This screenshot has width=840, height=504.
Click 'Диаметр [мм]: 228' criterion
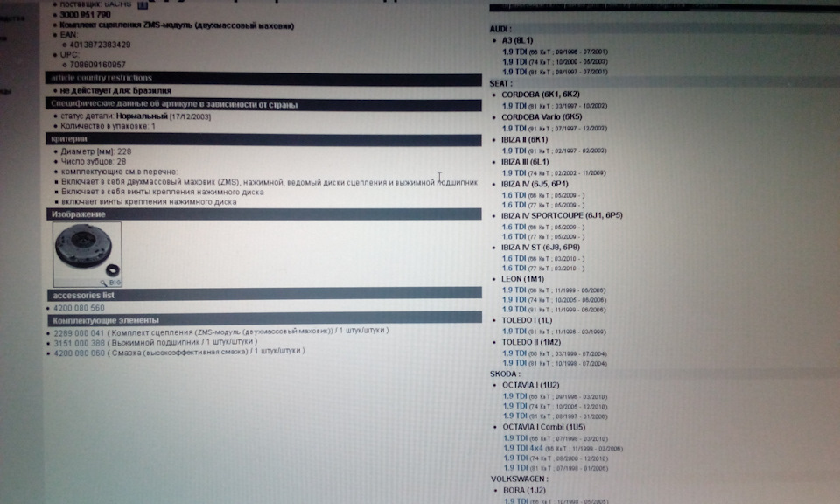[x=96, y=151]
